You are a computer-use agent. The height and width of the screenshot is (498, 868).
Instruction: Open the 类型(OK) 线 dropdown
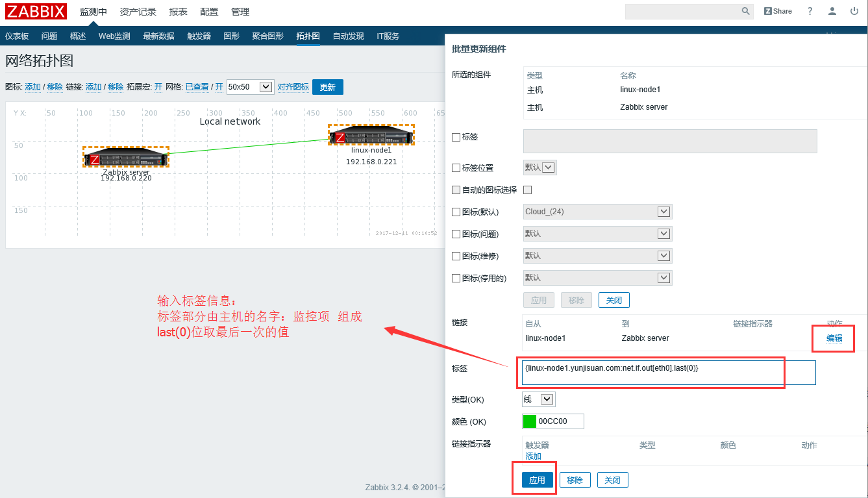pos(539,399)
